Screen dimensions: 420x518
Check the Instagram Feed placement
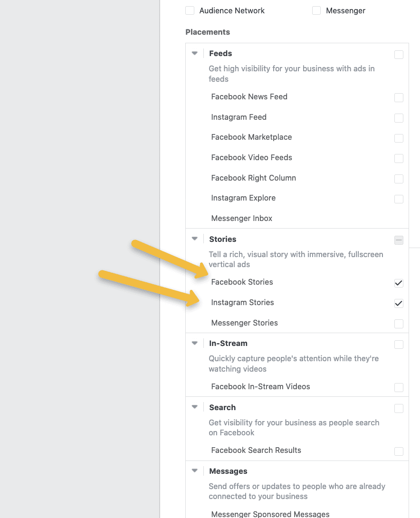tap(399, 118)
